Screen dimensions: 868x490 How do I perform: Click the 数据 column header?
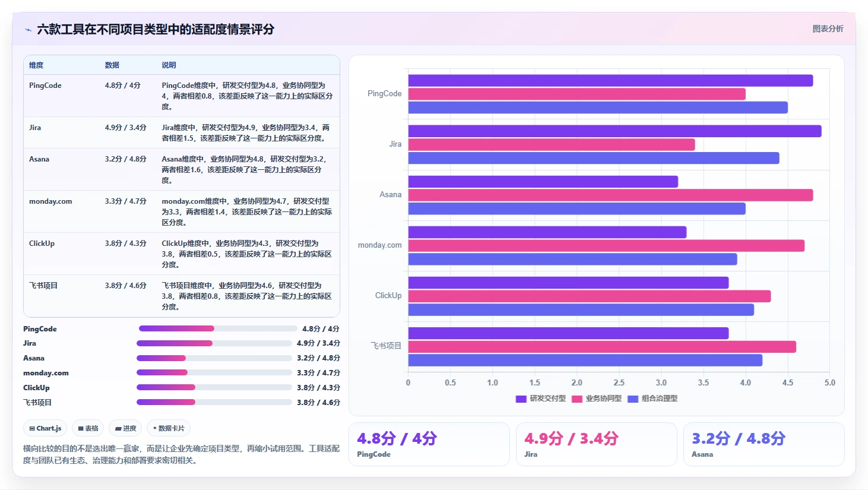click(x=112, y=65)
